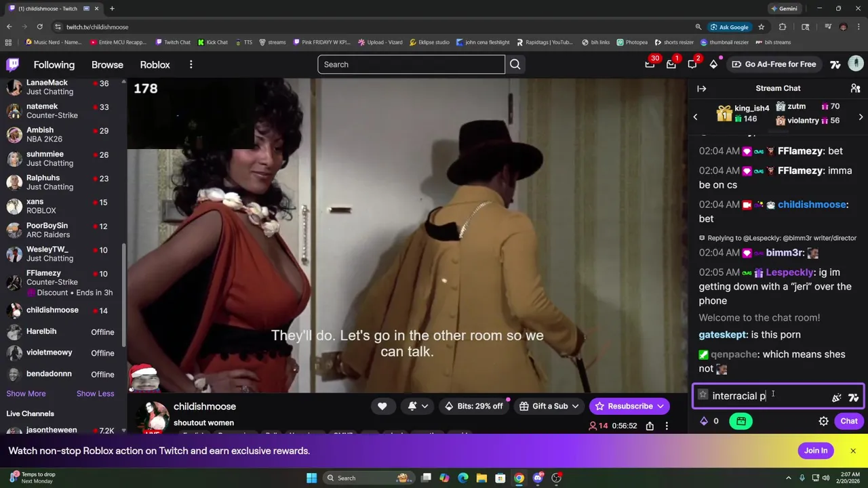The width and height of the screenshot is (868, 488).
Task: Open Windows Start menu
Action: pyautogui.click(x=311, y=478)
